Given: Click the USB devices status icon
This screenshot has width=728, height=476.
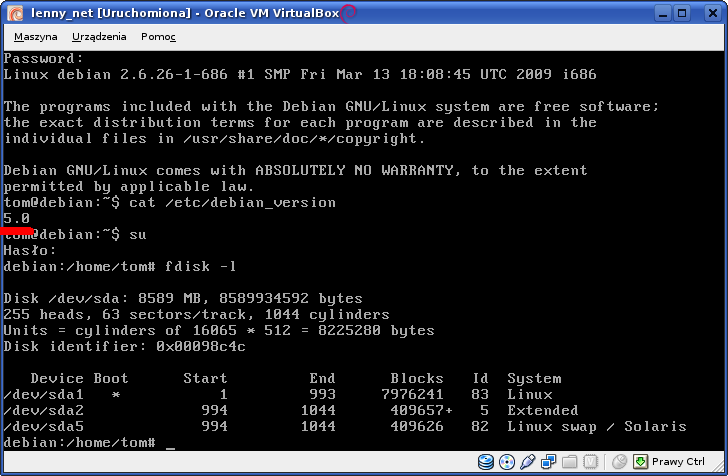Looking at the screenshot, I should coord(527,462).
